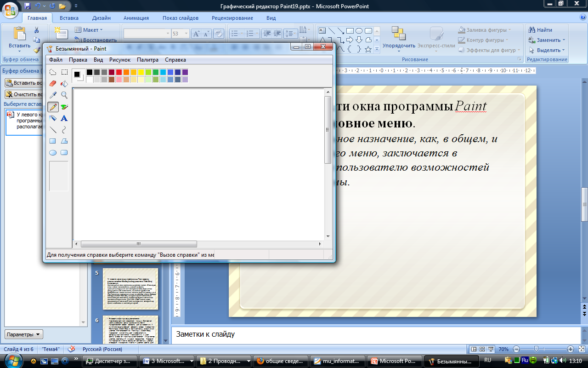Screen dimensions: 588x368
Task: Click the zoom slider handle in PowerPoint
Action: (536, 349)
